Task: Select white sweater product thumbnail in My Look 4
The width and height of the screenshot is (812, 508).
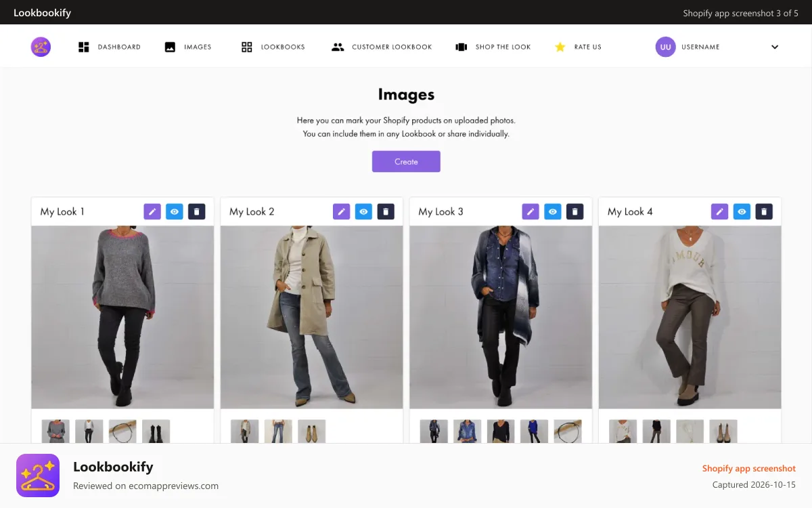Action: 623,431
